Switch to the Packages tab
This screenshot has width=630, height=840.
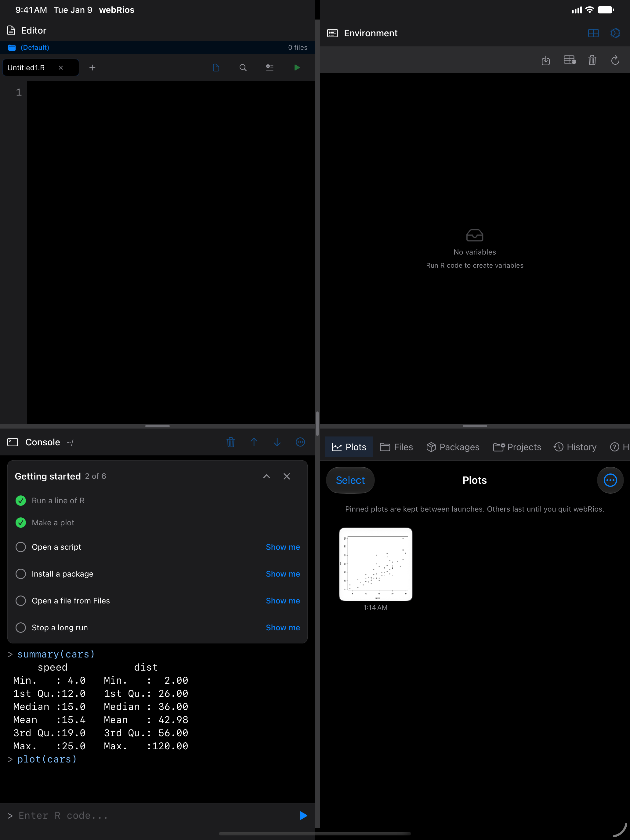[453, 447]
